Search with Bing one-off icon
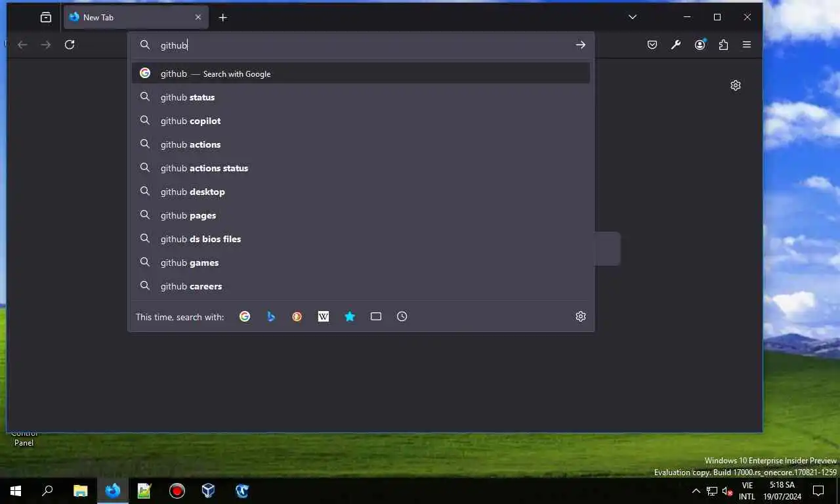This screenshot has height=504, width=840. [271, 316]
